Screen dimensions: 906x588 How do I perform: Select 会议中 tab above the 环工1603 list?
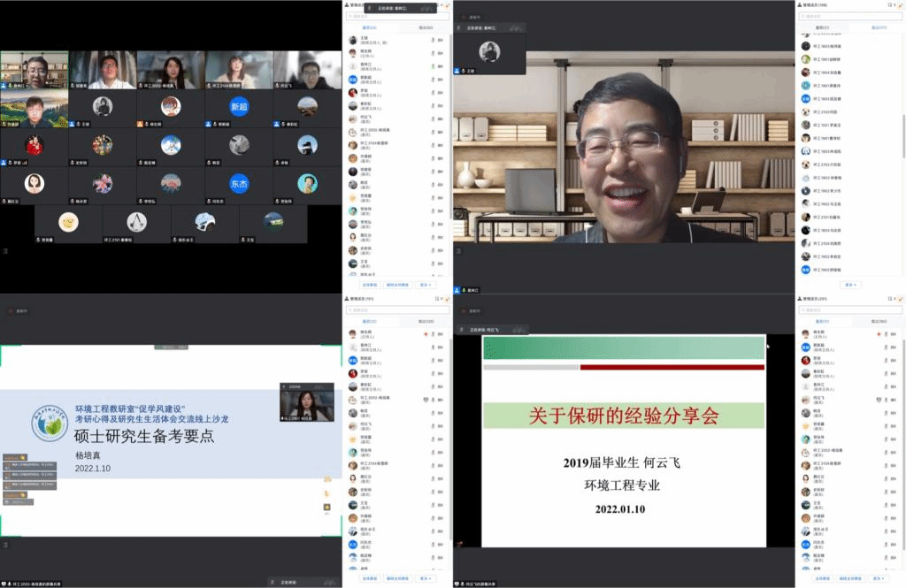pos(822,28)
